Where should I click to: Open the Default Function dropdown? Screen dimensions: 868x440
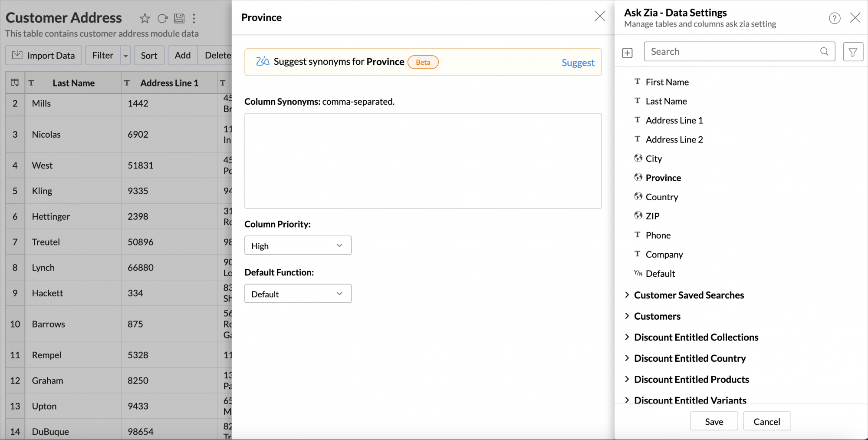298,294
